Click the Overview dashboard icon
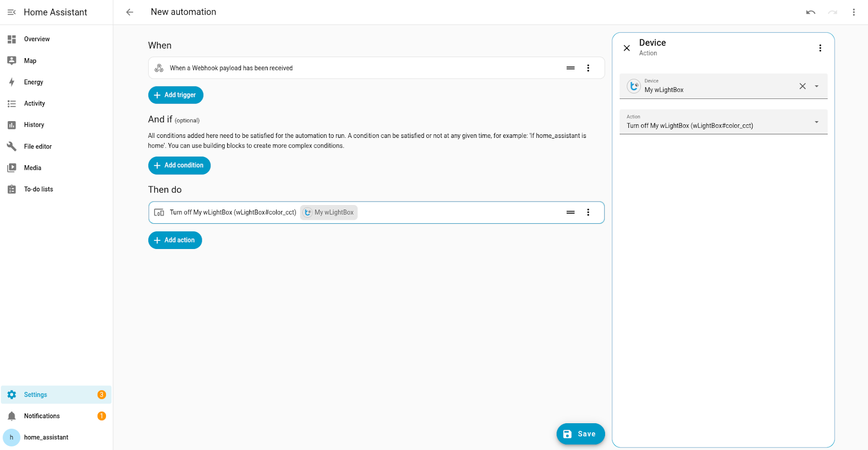Screen dimensions: 868x450 tap(12, 39)
